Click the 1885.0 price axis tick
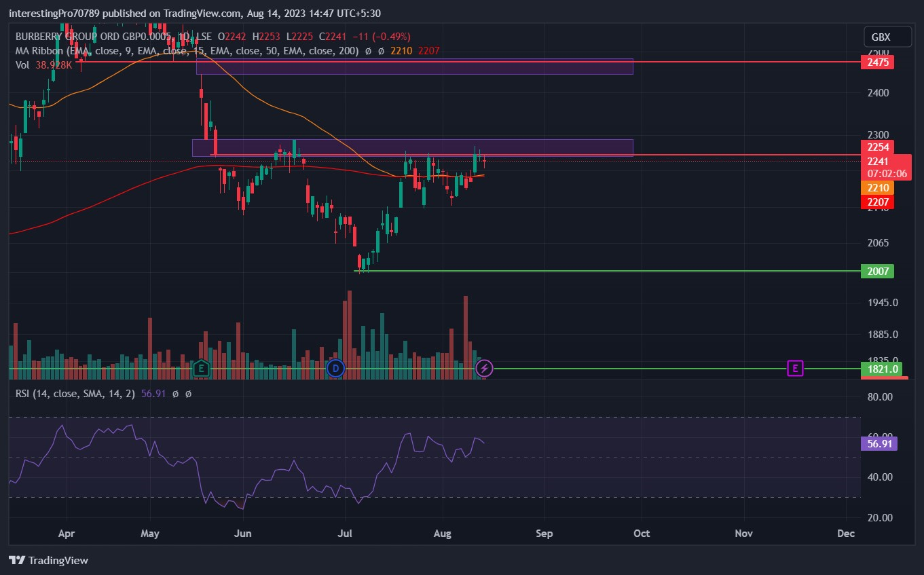The width and height of the screenshot is (924, 575). click(881, 335)
